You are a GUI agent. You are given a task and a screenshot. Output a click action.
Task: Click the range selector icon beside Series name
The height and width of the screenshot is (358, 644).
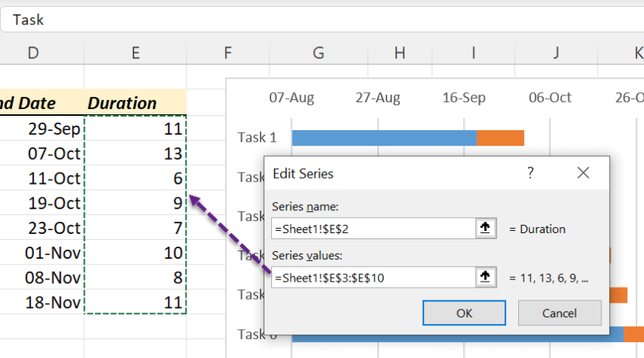485,229
